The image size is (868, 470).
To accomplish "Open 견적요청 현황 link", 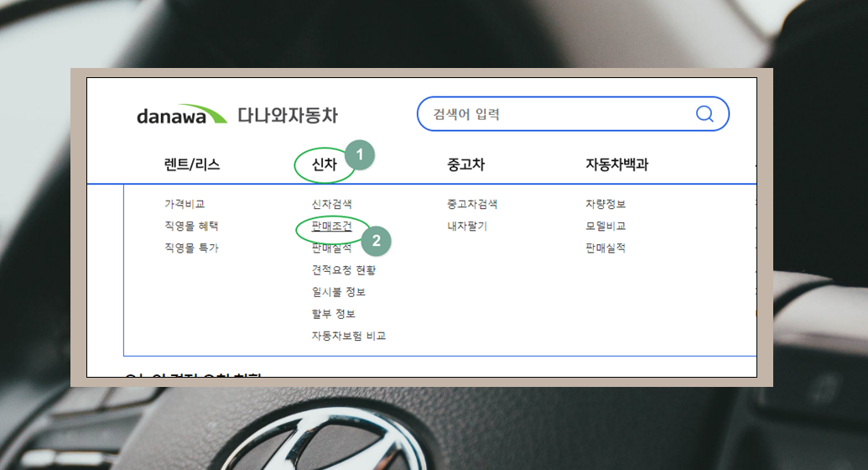I will [344, 270].
